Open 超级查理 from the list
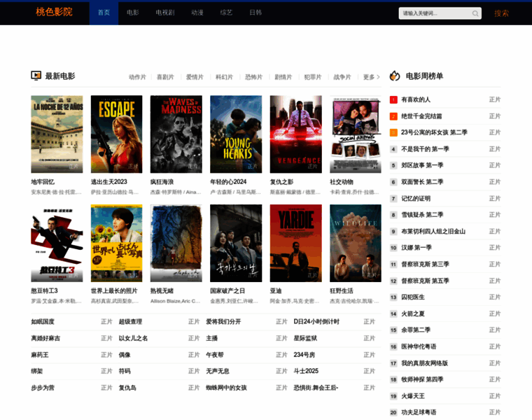The width and height of the screenshot is (532, 420). point(130,321)
